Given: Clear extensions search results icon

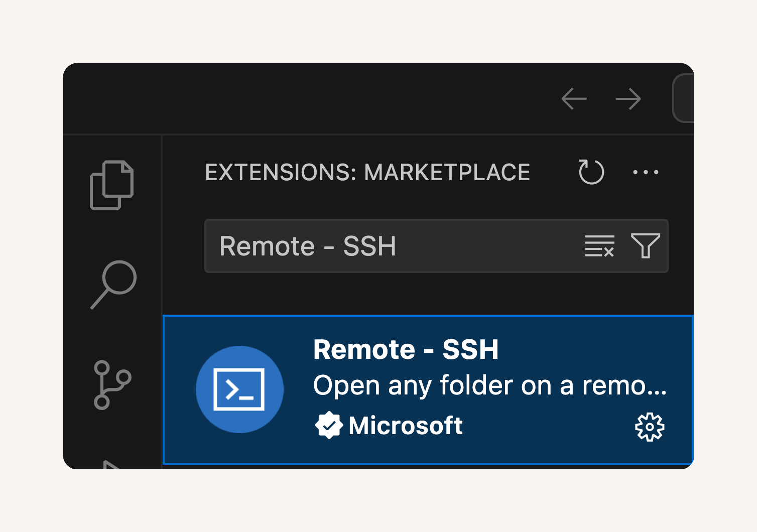Looking at the screenshot, I should tap(599, 246).
